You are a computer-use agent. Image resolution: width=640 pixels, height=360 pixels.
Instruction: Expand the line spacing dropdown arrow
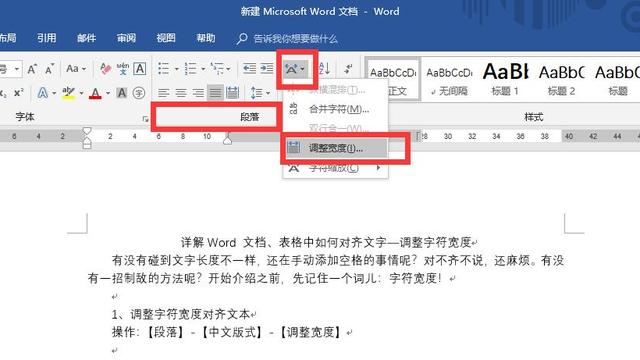point(268,93)
